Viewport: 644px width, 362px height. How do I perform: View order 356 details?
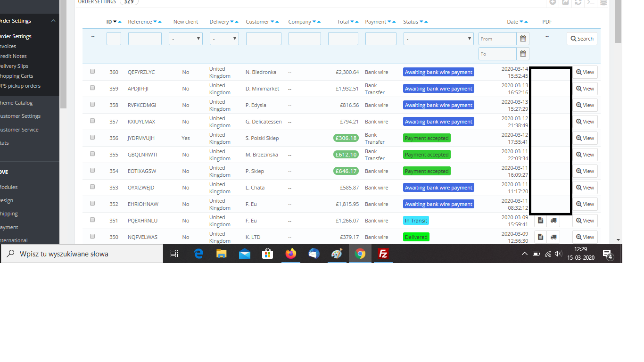coord(585,138)
